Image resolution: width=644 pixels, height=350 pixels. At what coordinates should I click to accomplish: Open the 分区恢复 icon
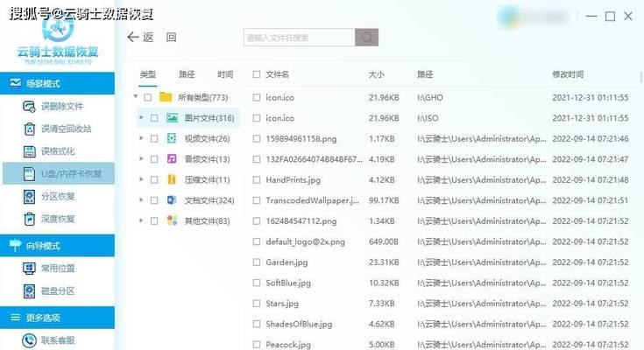(x=29, y=197)
